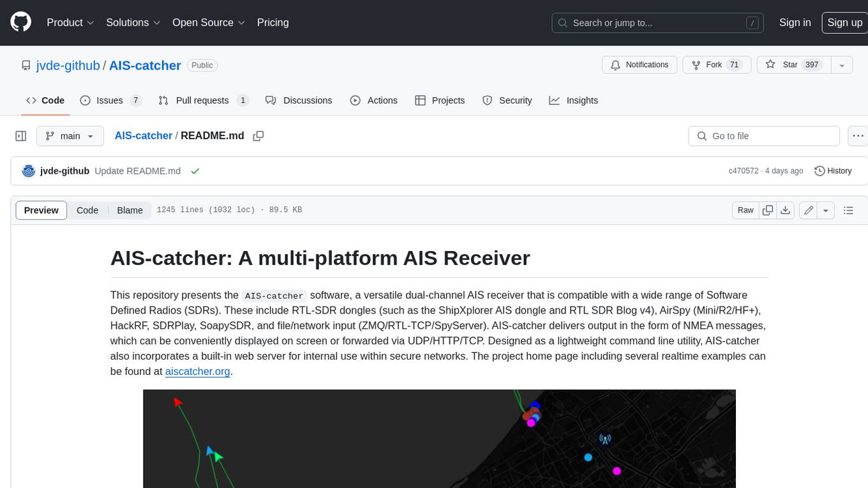Open the more file actions ellipsis menu

858,136
